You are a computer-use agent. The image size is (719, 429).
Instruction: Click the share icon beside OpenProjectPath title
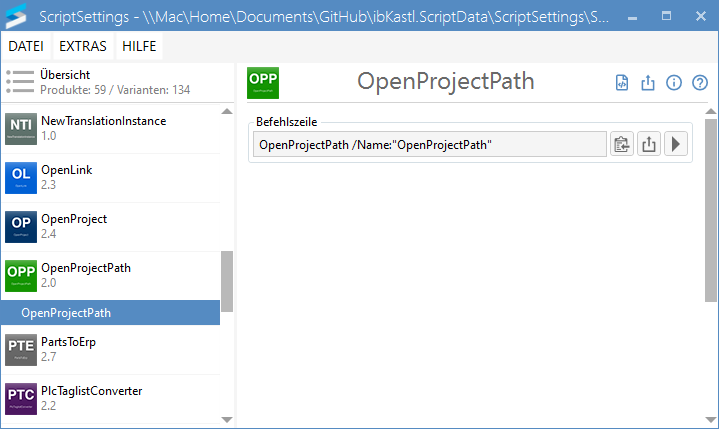[x=648, y=83]
